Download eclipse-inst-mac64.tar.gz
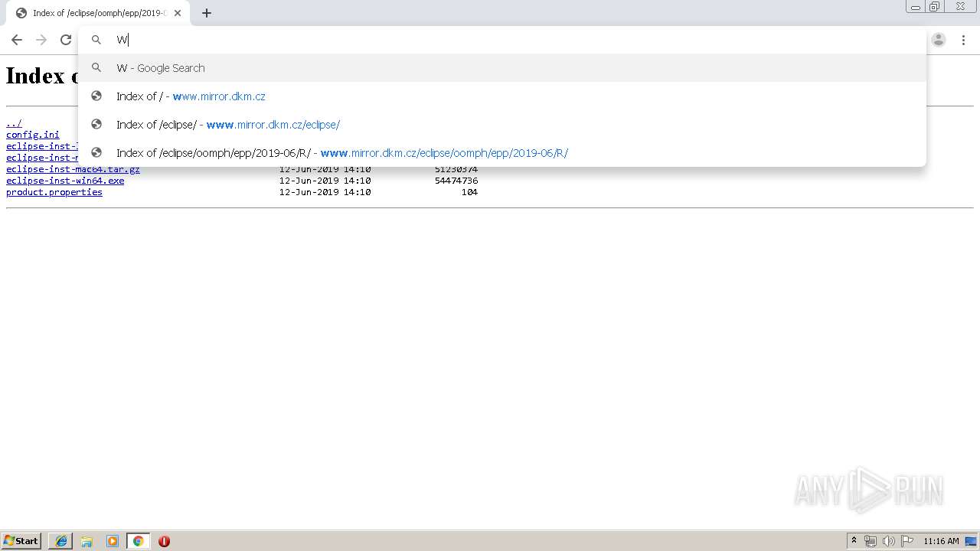The width and height of the screenshot is (980, 551). (73, 169)
